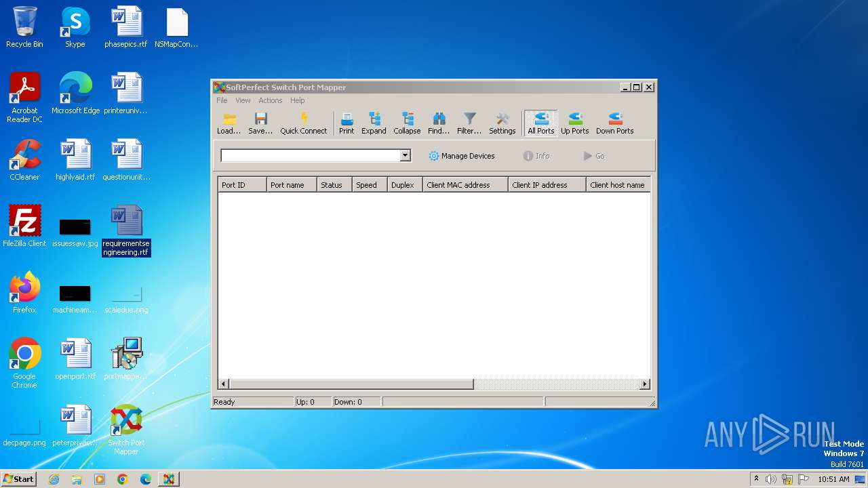
Task: Open the View menu
Action: (x=243, y=100)
